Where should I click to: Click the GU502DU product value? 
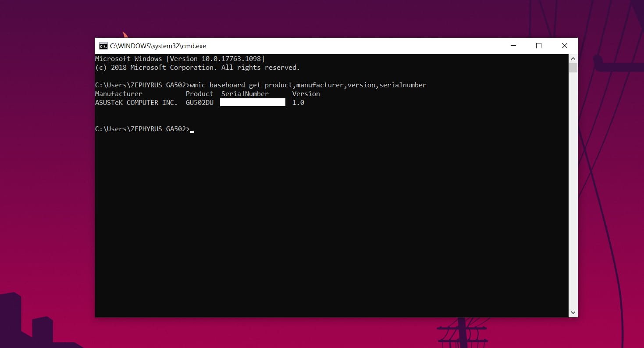(199, 103)
